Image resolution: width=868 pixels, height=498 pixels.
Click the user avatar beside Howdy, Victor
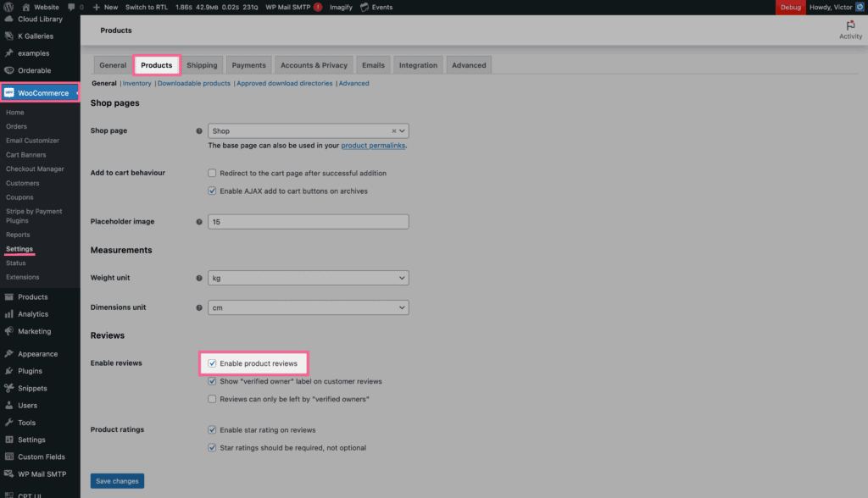[860, 7]
